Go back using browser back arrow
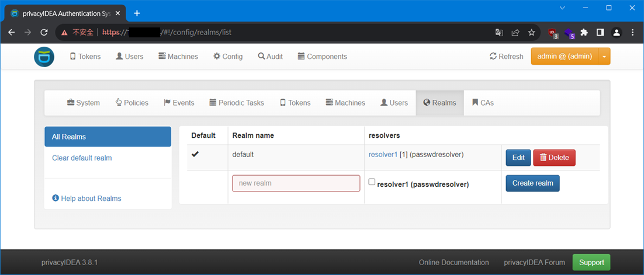The image size is (644, 275). [x=12, y=32]
